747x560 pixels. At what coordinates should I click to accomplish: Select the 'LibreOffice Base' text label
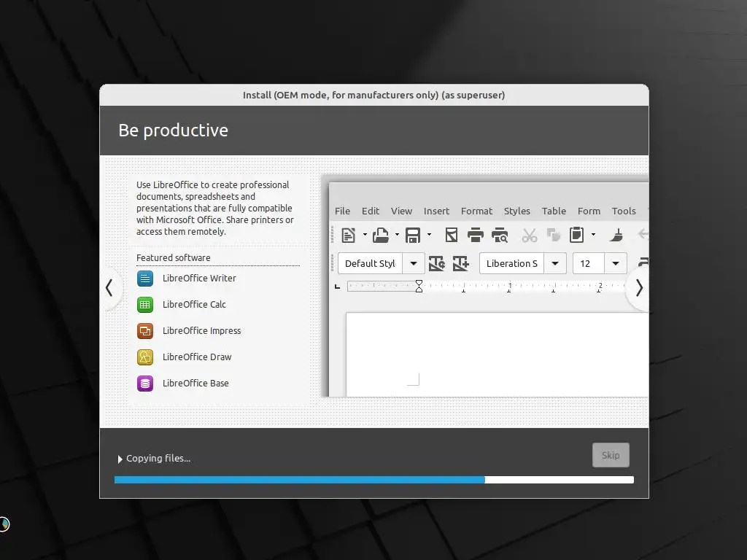pos(196,383)
